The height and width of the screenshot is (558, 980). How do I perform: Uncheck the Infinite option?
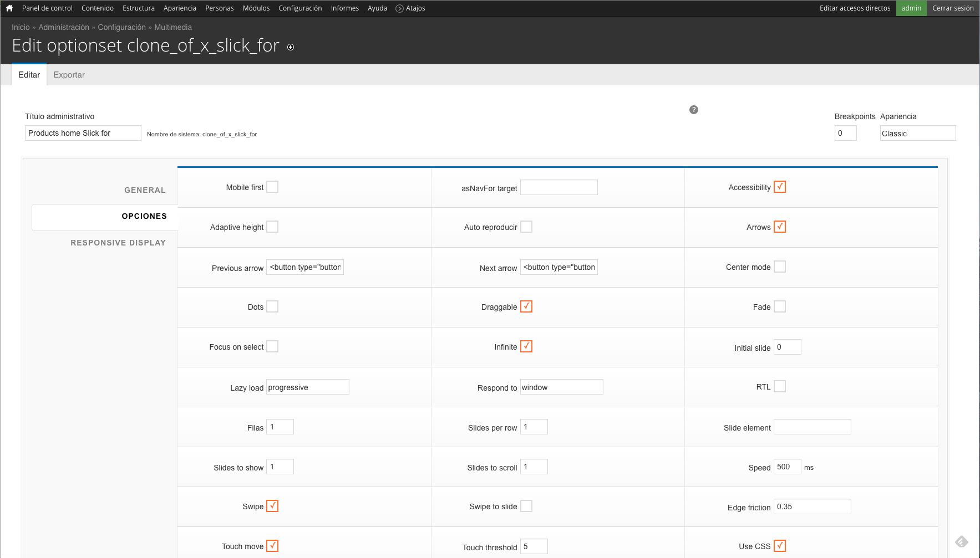click(526, 346)
